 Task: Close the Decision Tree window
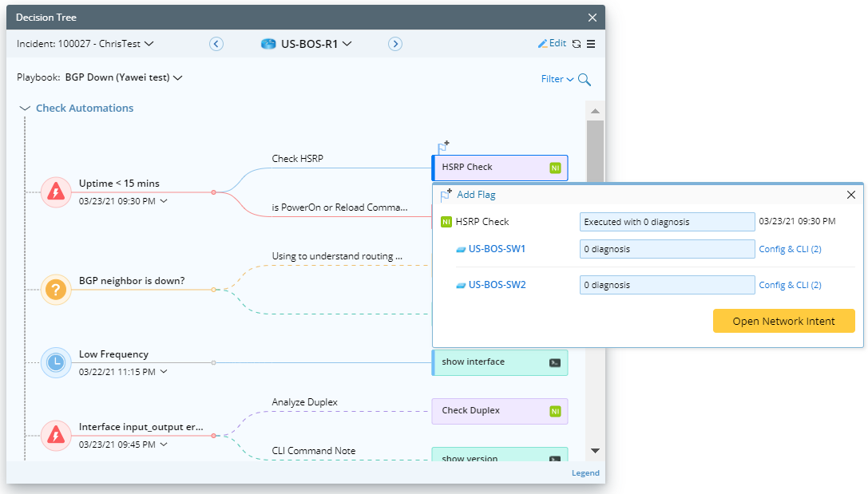593,18
